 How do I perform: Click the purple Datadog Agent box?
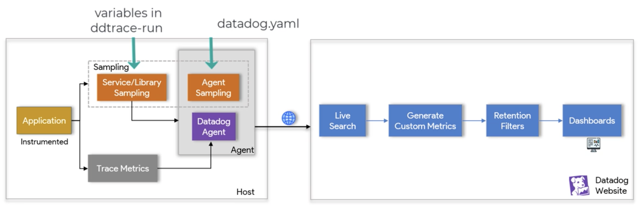click(214, 127)
